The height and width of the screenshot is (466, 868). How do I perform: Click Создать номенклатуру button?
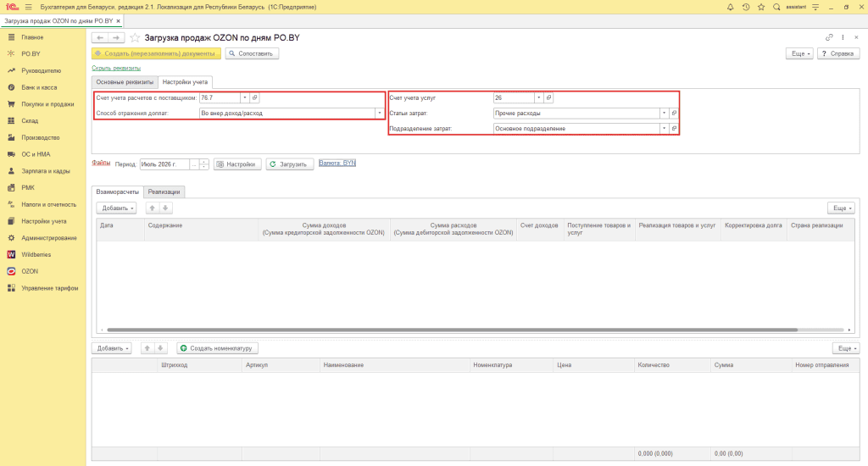click(x=218, y=348)
